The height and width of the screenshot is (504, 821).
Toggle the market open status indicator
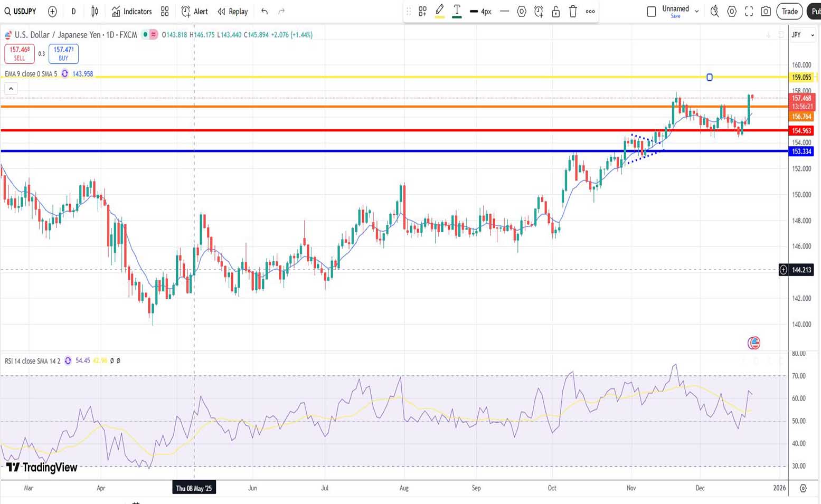(x=145, y=35)
